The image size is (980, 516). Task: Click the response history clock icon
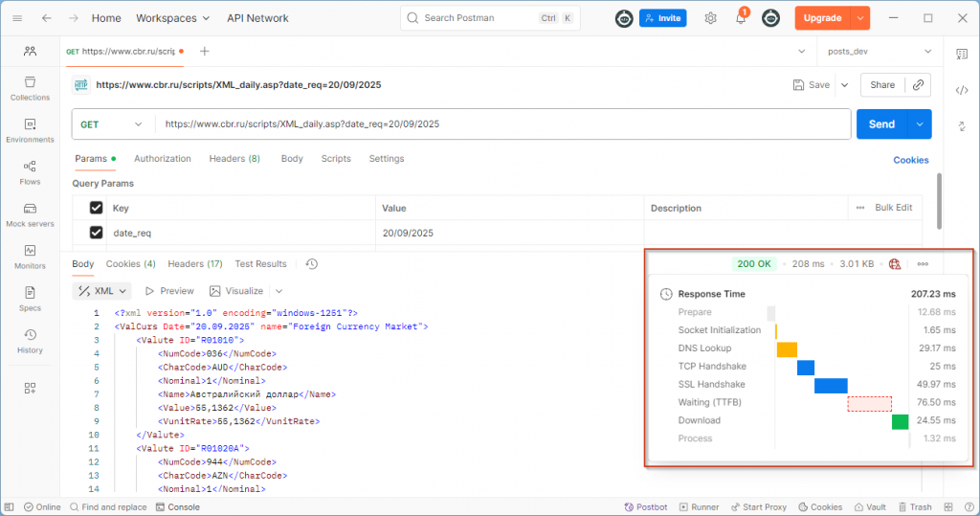[x=311, y=264]
